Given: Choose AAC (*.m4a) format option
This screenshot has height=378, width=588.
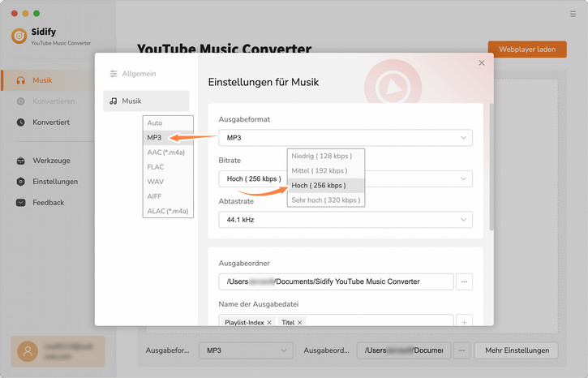Looking at the screenshot, I should [x=168, y=152].
